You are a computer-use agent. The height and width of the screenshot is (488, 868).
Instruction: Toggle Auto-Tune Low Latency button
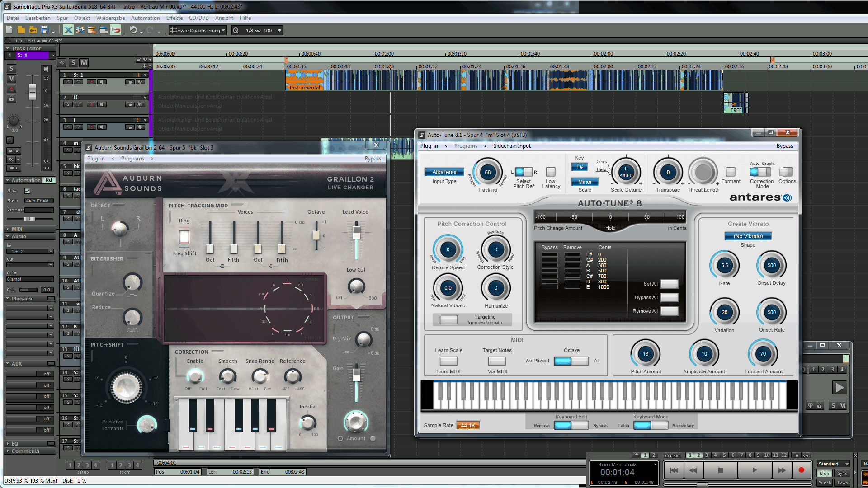click(x=551, y=172)
